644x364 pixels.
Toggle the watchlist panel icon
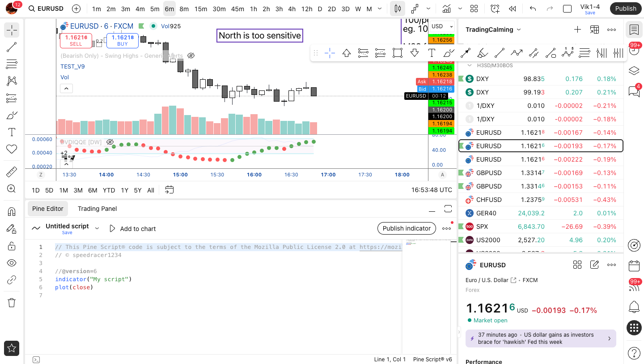point(634,30)
